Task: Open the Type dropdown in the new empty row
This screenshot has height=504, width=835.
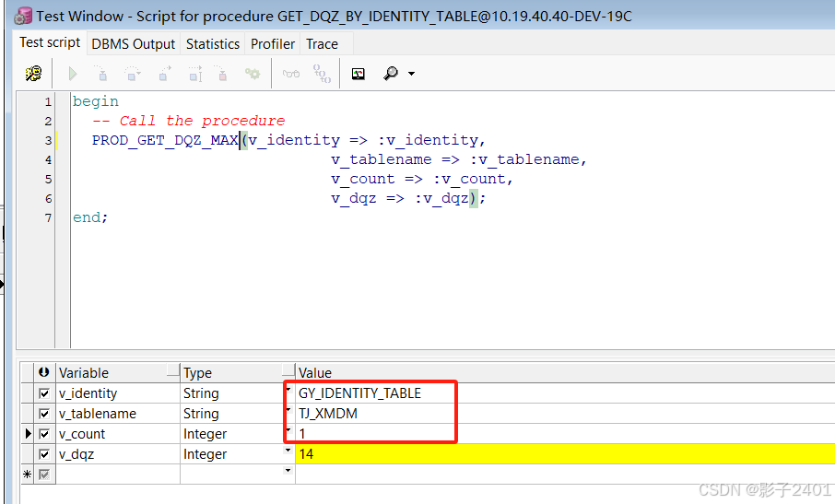Action: coord(288,471)
